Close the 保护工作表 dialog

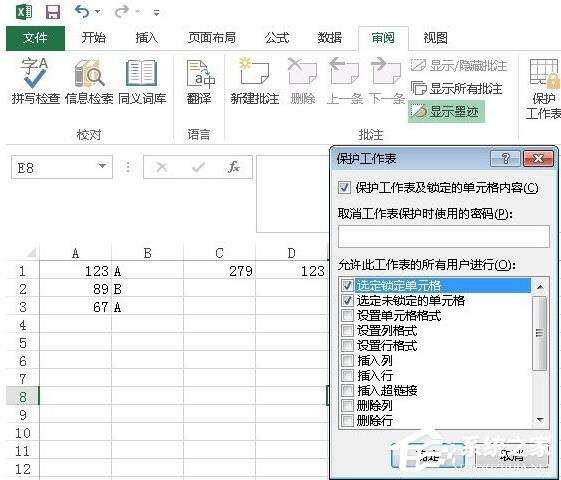click(538, 158)
